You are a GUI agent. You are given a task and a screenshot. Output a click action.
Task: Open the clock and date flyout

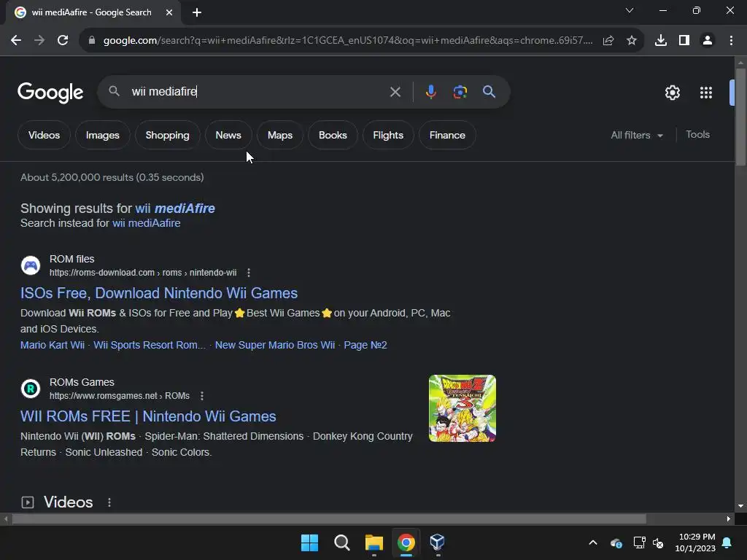point(695,542)
